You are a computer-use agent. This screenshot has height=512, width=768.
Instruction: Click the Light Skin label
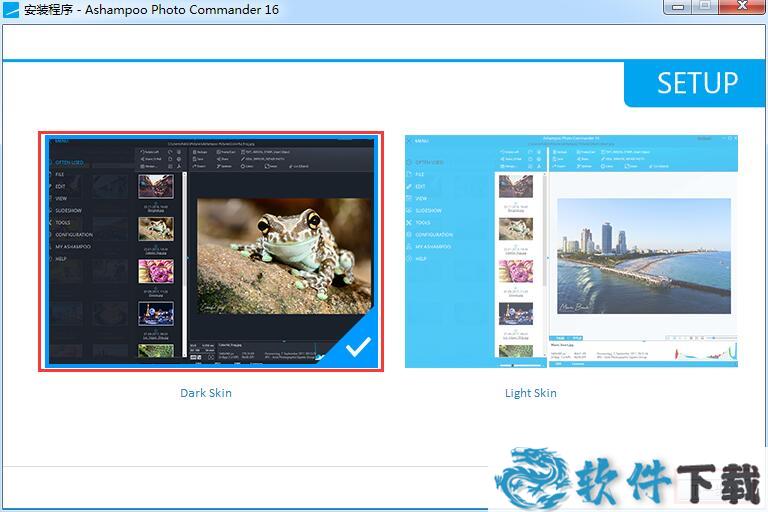tap(531, 393)
